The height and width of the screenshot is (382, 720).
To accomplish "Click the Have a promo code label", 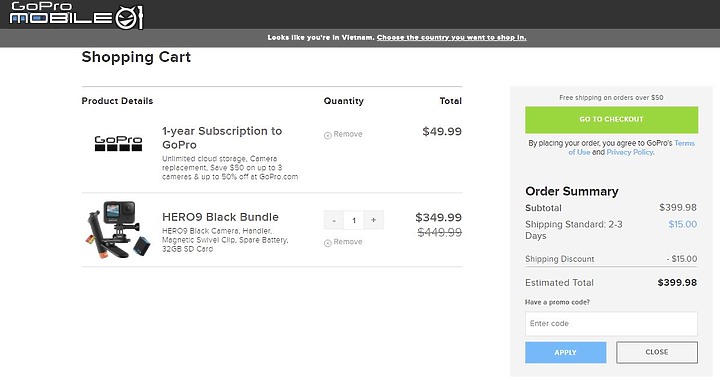I will [557, 302].
